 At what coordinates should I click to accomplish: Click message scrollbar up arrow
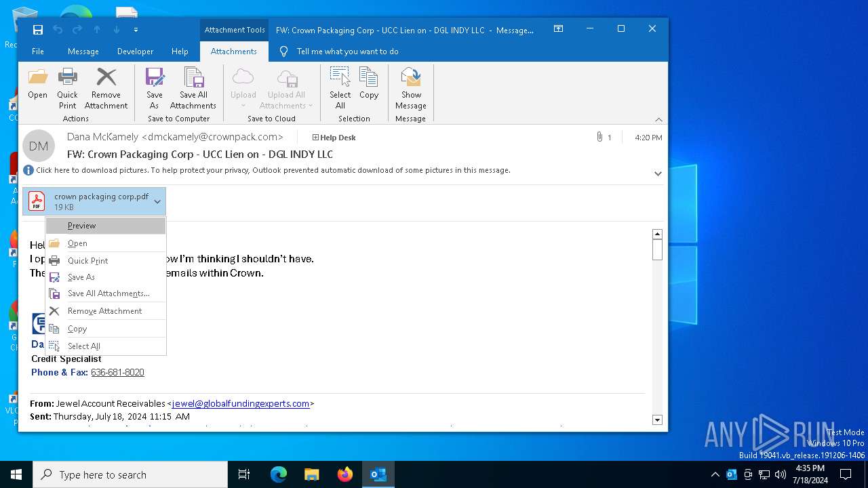click(657, 234)
